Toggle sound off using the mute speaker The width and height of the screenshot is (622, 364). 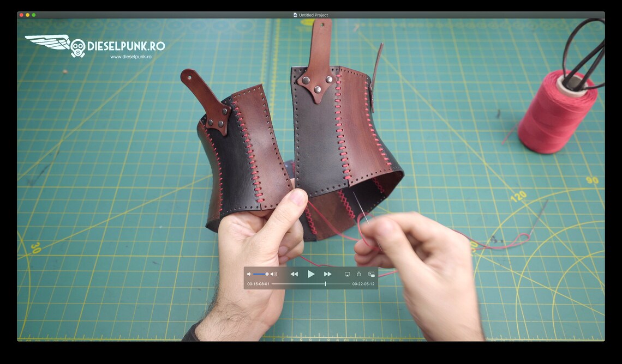coord(250,274)
